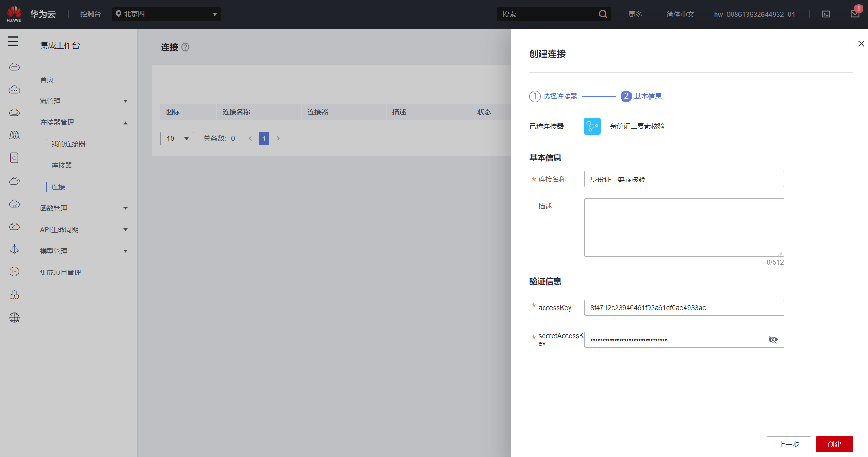This screenshot has width=868, height=457.
Task: Click the 身份证二要素核验 connector icon
Action: click(x=592, y=126)
